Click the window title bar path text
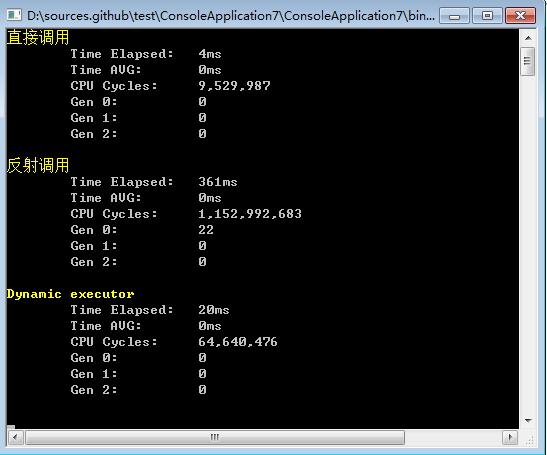The image size is (547, 455). tap(231, 16)
